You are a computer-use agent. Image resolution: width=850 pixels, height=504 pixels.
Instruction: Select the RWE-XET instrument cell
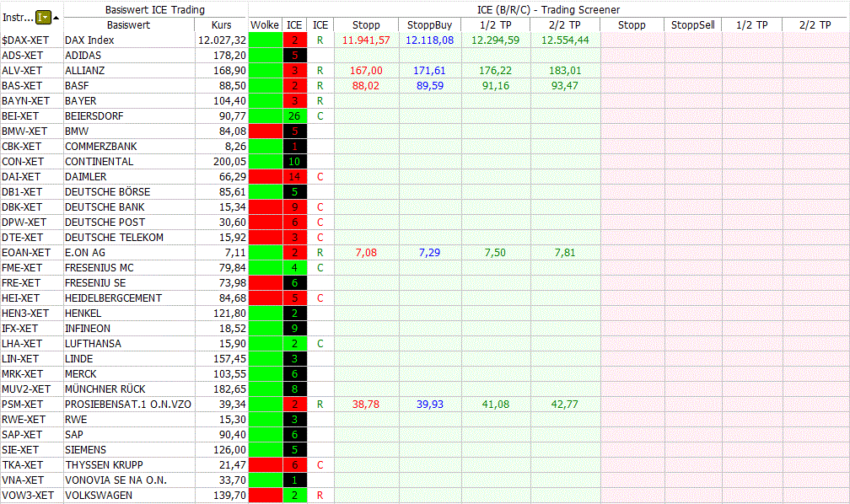point(24,420)
